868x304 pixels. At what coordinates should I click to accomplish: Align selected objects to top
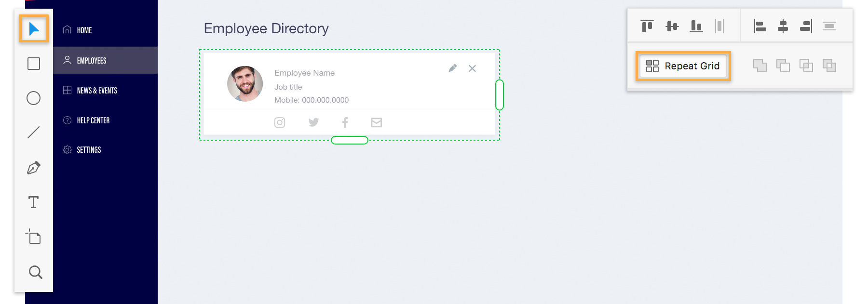coord(647,26)
